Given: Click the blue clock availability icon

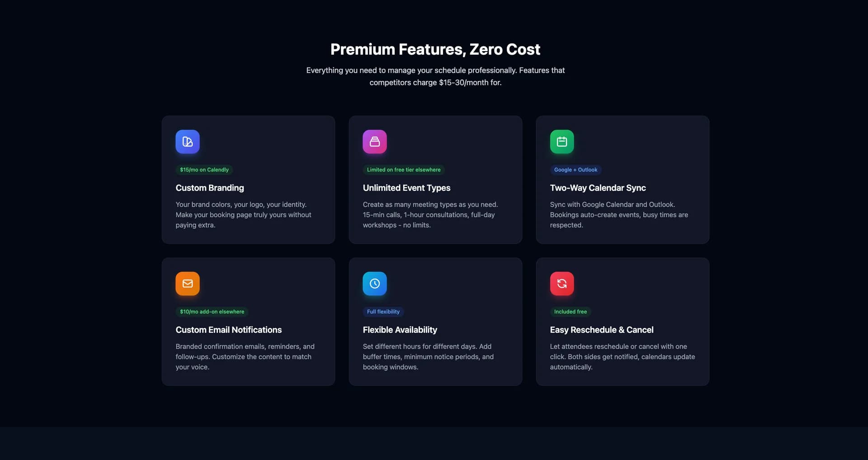Looking at the screenshot, I should [375, 284].
